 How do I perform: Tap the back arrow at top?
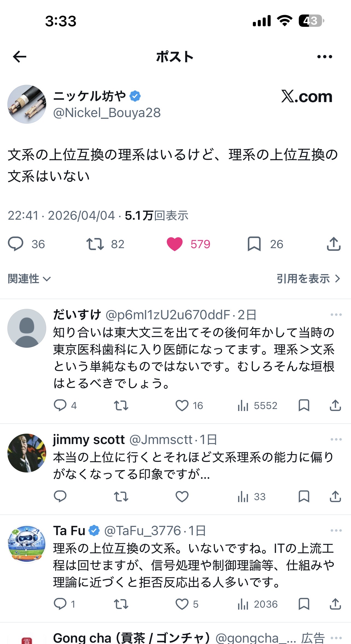click(20, 57)
